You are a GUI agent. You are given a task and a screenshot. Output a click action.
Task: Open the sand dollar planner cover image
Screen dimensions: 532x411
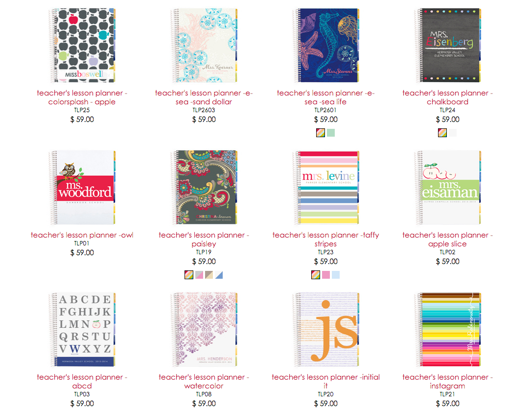click(204, 46)
